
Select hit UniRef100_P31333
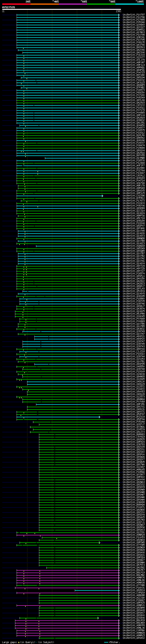pos(134,55)
